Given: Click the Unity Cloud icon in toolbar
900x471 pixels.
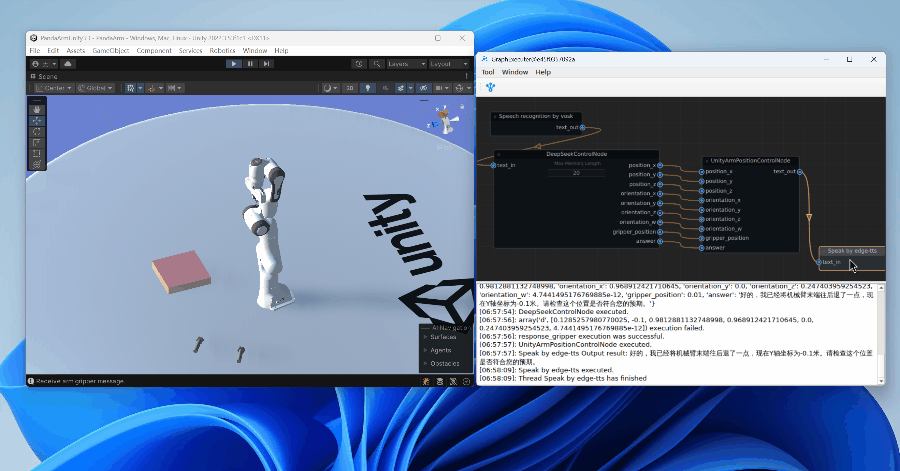Looking at the screenshot, I should (x=68, y=64).
